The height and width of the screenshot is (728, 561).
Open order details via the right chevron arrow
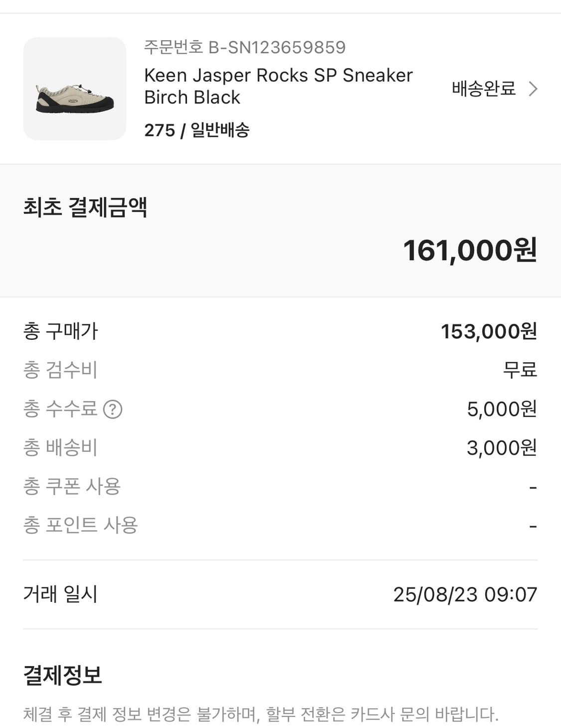533,89
